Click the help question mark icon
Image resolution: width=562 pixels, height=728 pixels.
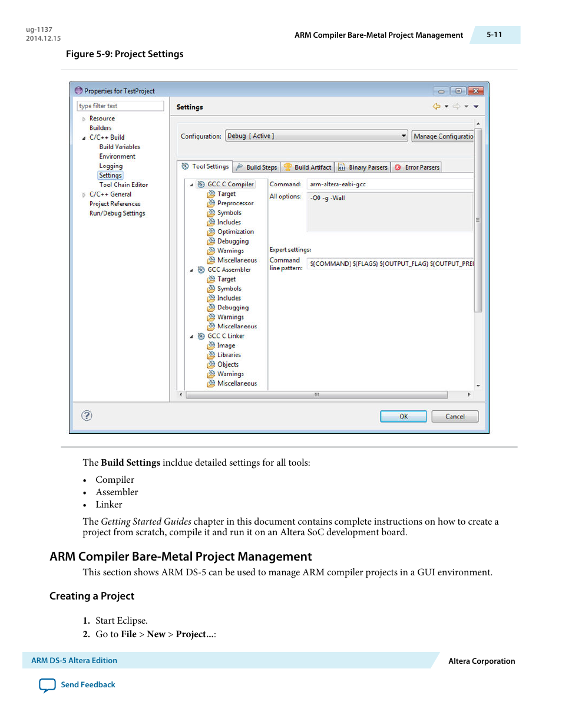87,416
